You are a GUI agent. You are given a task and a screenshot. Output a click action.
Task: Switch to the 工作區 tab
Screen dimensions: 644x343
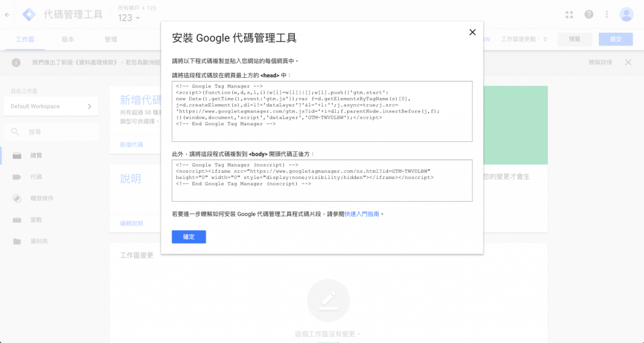tap(25, 40)
